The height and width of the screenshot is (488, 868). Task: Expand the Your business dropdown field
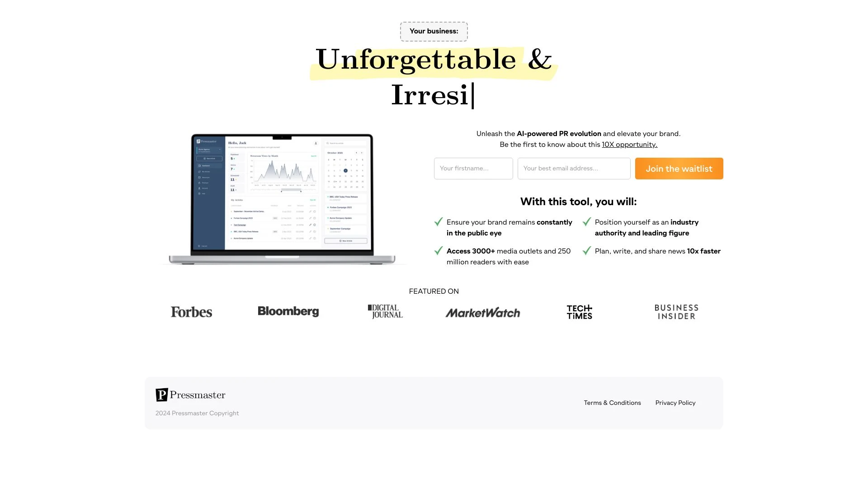click(x=434, y=31)
